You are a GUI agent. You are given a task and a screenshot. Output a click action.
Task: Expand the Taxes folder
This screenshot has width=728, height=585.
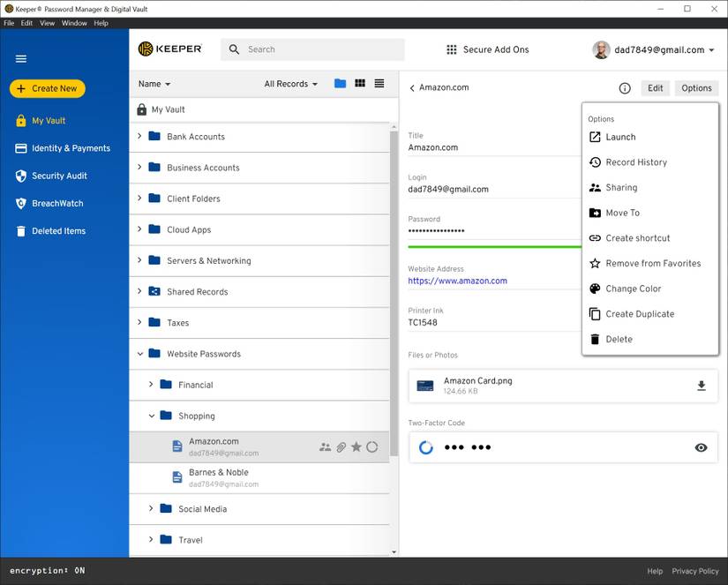click(139, 322)
